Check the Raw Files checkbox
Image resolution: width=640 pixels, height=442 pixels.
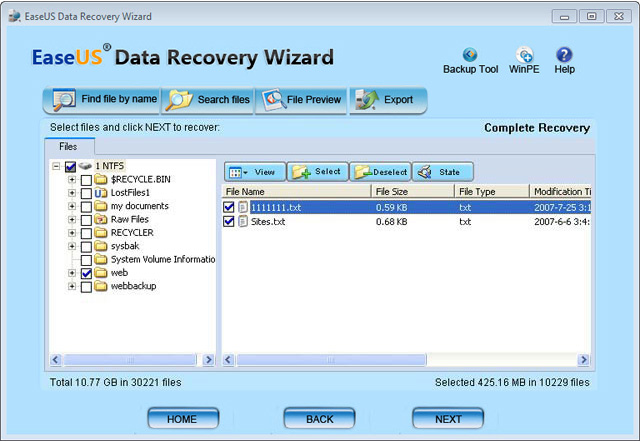point(86,220)
